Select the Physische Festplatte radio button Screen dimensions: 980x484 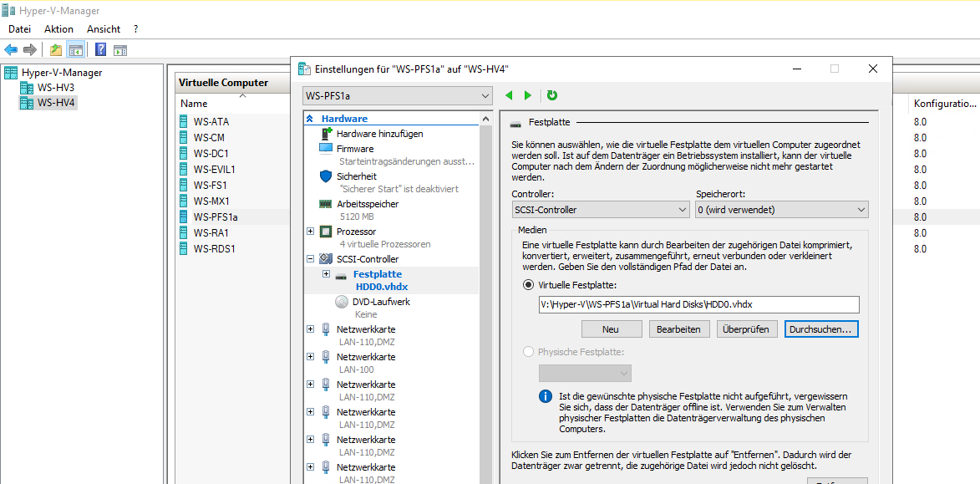click(528, 351)
